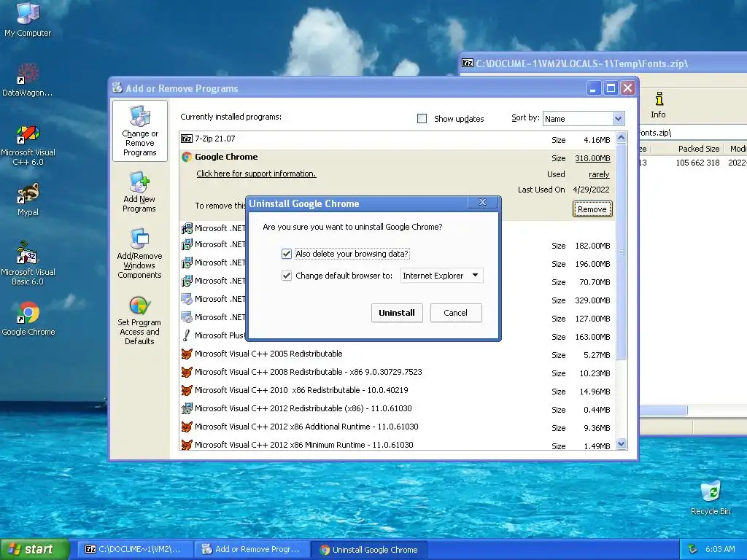Uncheck Change default browser to option
This screenshot has height=560, width=747.
pos(286,276)
